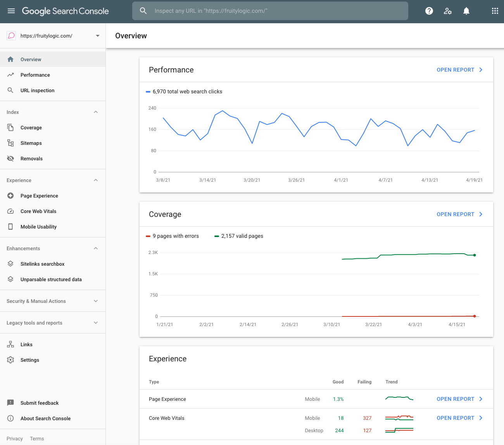Click red pages with errors legend

click(x=173, y=236)
